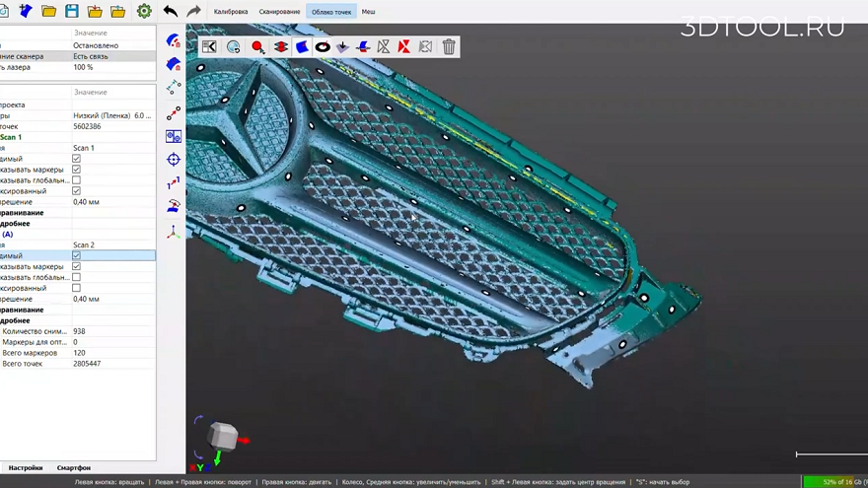
Task: Toggle Scan 1 visible checkbox
Action: pos(76,159)
